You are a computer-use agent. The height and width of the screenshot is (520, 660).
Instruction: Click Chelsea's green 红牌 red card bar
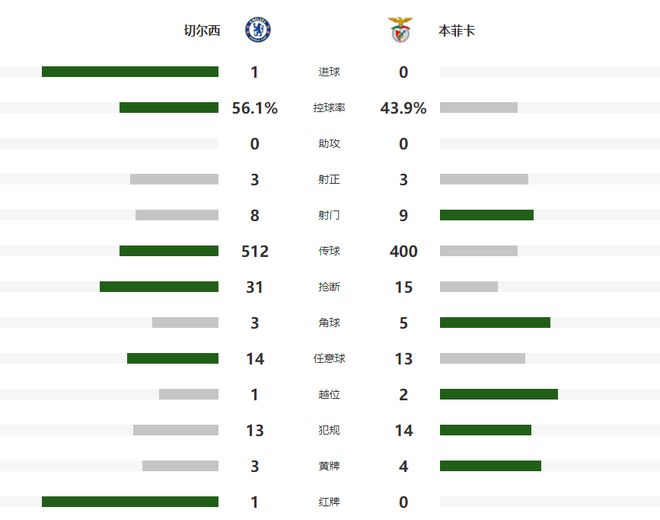(130, 501)
